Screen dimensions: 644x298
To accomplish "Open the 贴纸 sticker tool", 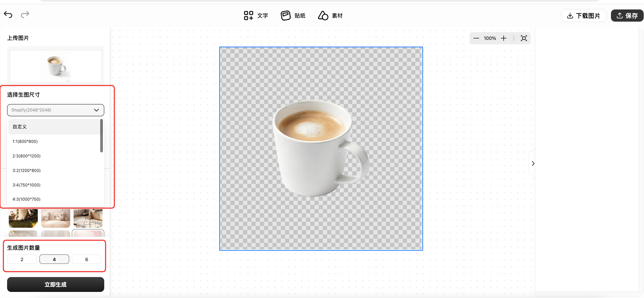I will point(293,16).
